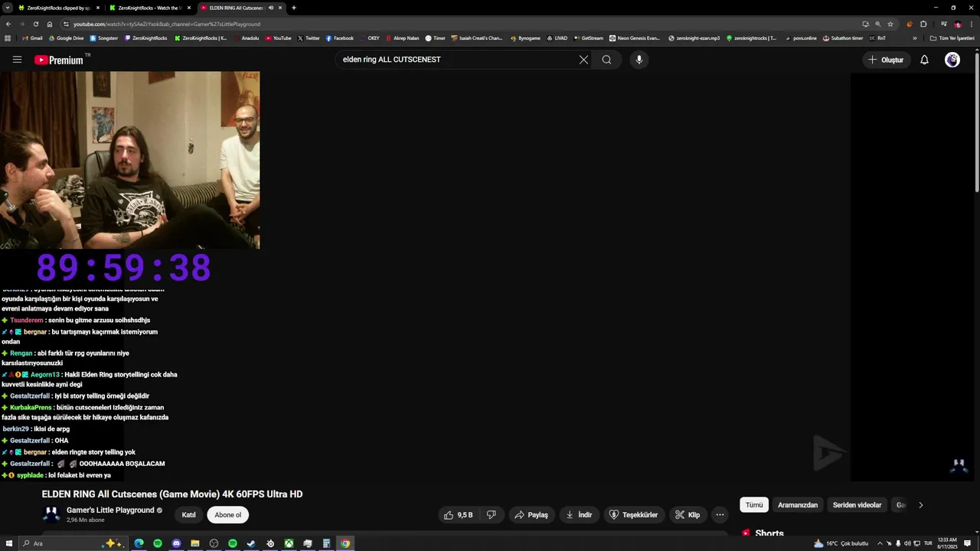Viewport: 980px width, 551px height.
Task: Send thanks via Teşekkürler
Action: click(x=633, y=515)
